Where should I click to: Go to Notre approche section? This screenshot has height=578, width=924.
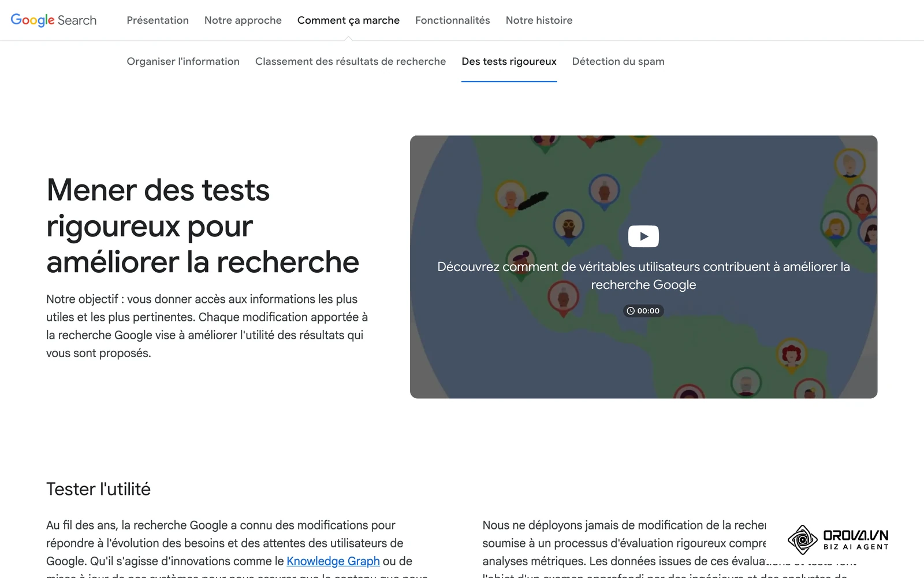(x=243, y=20)
